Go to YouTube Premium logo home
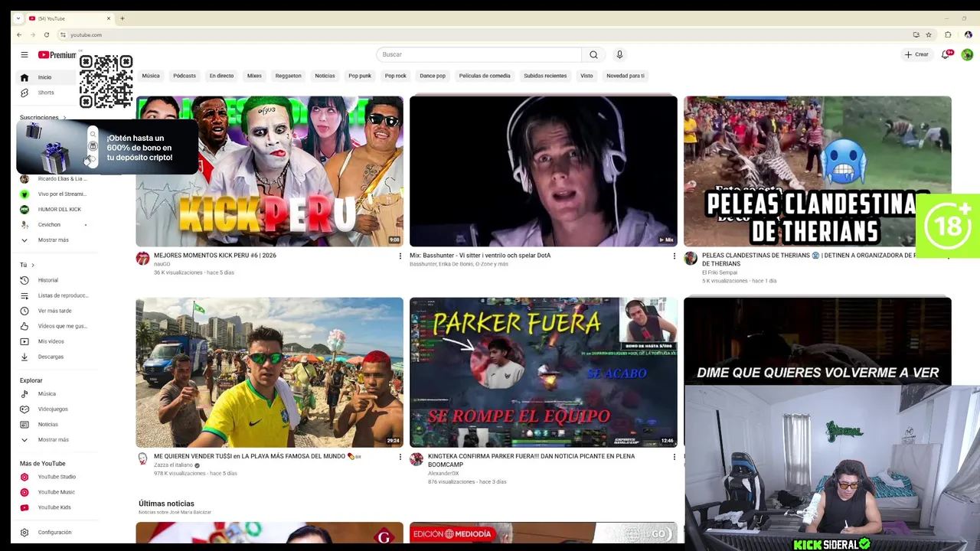Screen dimensions: 980x551 pos(57,54)
